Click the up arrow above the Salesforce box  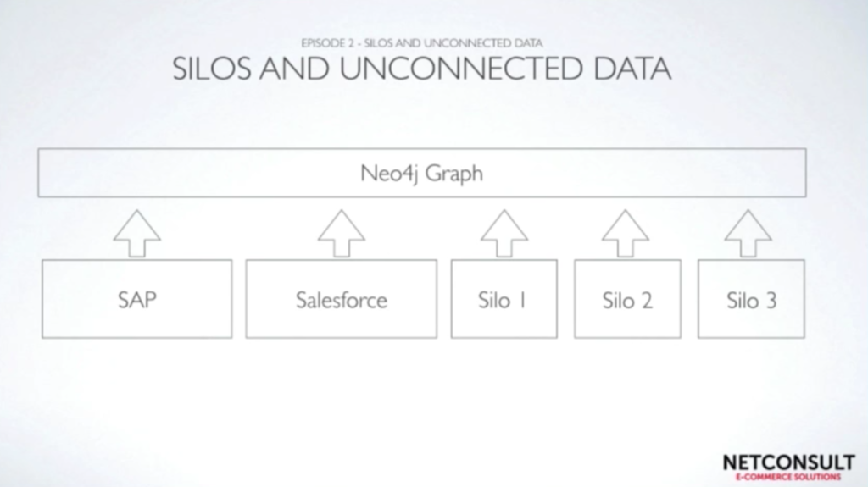tap(342, 234)
